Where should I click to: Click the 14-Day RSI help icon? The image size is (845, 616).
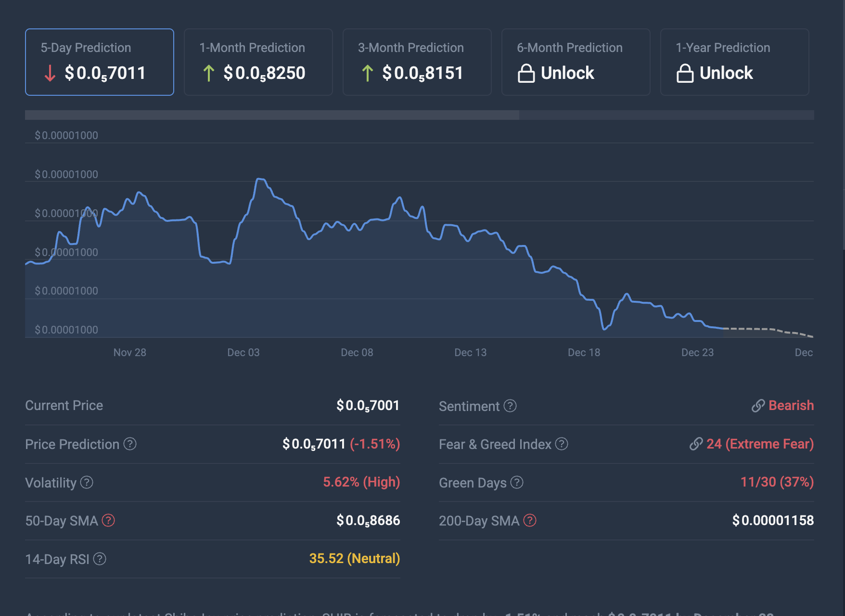click(x=100, y=559)
